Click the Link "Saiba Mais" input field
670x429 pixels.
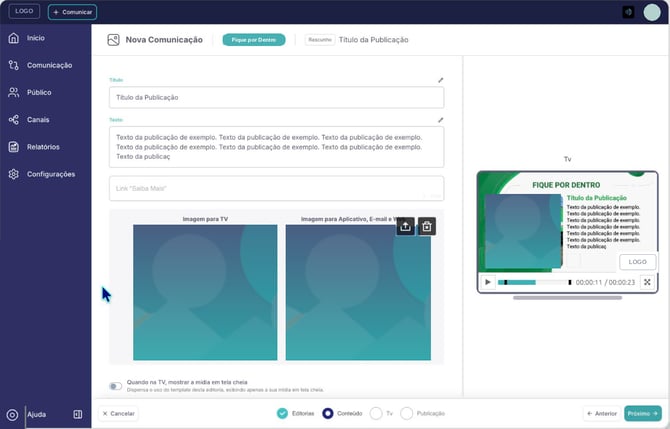pyautogui.click(x=276, y=188)
